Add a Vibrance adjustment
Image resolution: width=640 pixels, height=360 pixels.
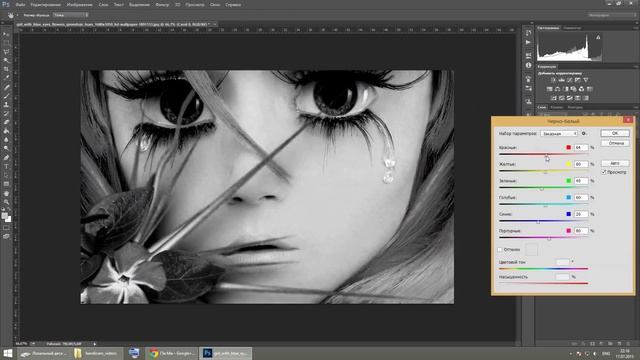pyautogui.click(x=586, y=80)
